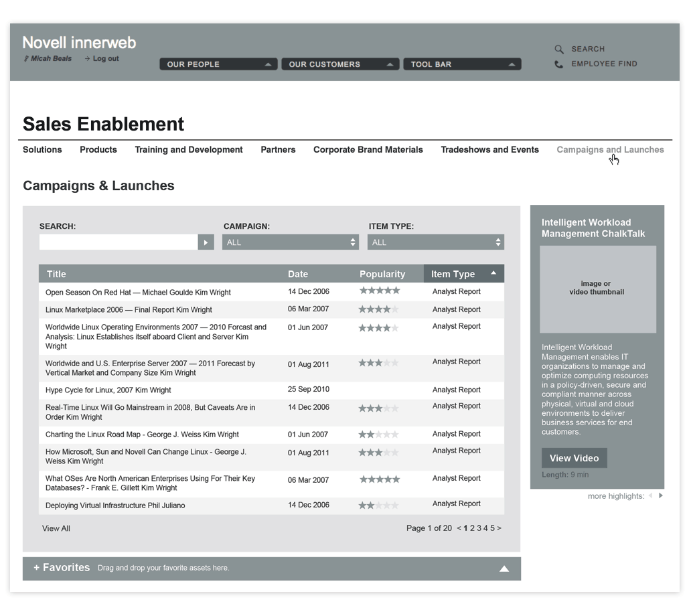Open 'Open Season On Red Hat' report

pos(138,292)
